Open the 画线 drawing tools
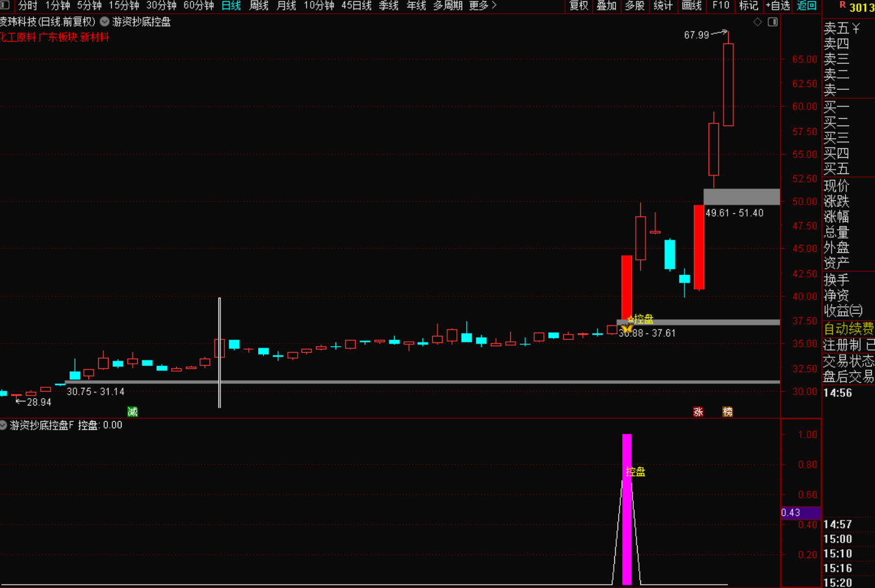The height and width of the screenshot is (588, 875). pos(692,6)
